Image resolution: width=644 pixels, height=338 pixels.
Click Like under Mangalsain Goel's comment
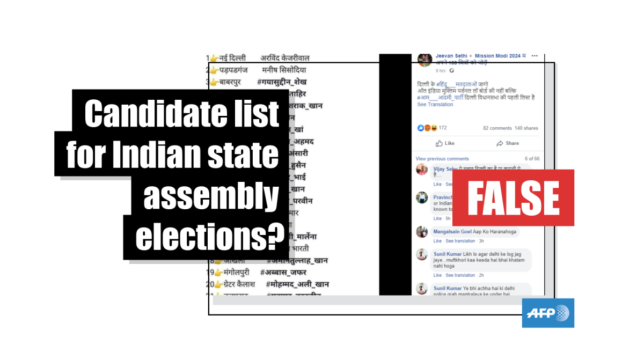[437, 241]
